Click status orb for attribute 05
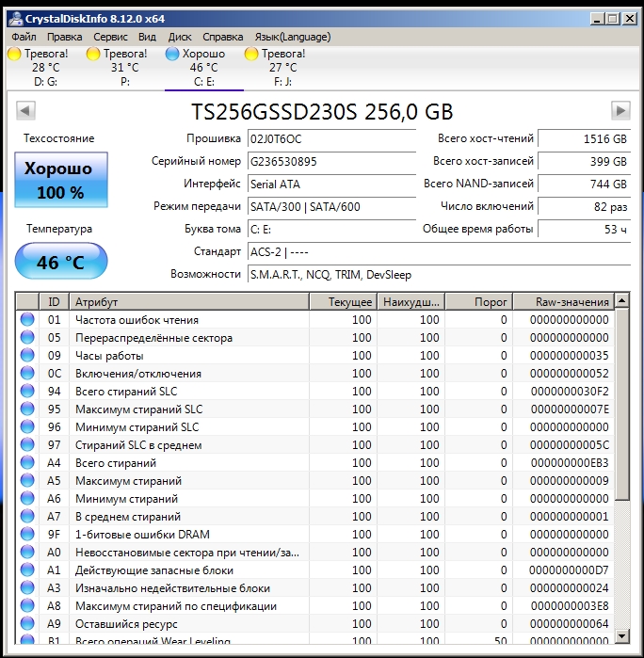This screenshot has height=658, width=644. coord(27,337)
